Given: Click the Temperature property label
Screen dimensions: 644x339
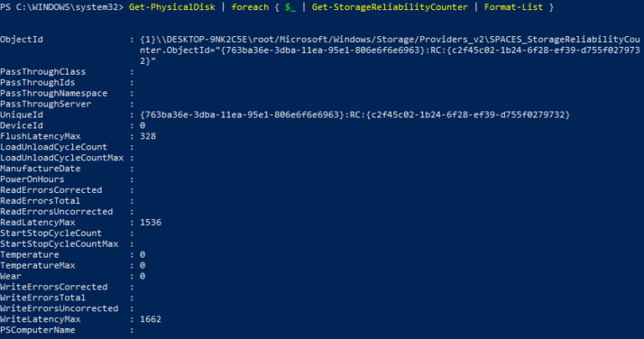Looking at the screenshot, I should pos(30,254).
